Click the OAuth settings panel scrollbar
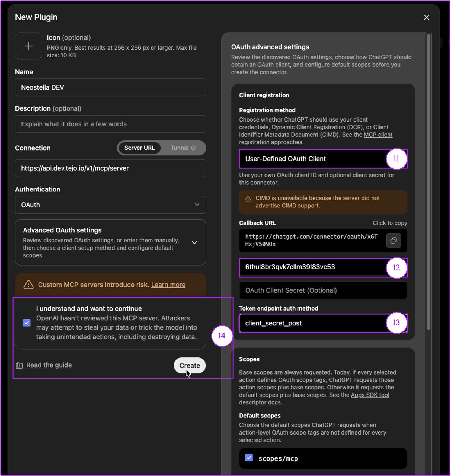Image resolution: width=451 pixels, height=476 pixels. pyautogui.click(x=428, y=182)
